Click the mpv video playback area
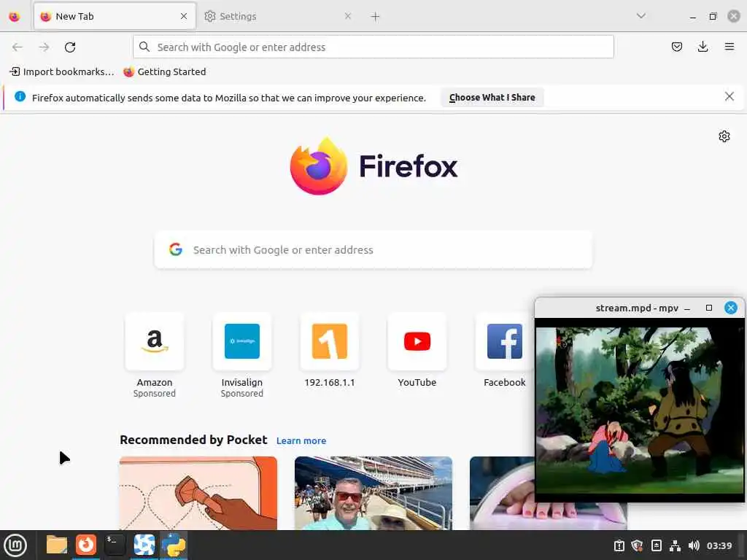 point(639,410)
